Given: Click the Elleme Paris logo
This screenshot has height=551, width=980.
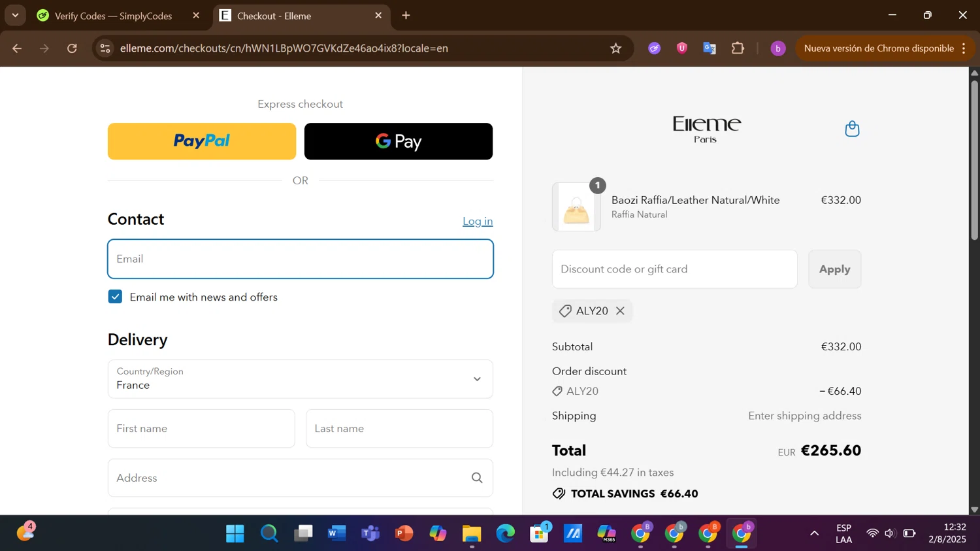Looking at the screenshot, I should click(706, 129).
